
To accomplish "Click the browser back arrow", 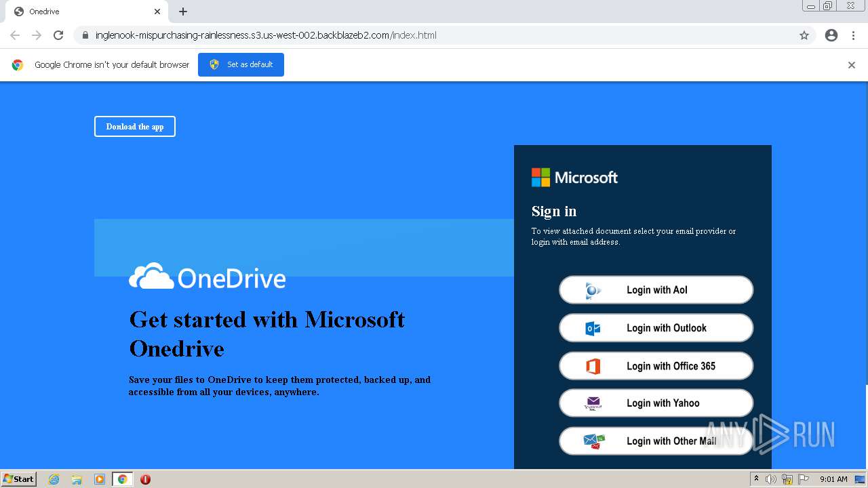I will (15, 35).
